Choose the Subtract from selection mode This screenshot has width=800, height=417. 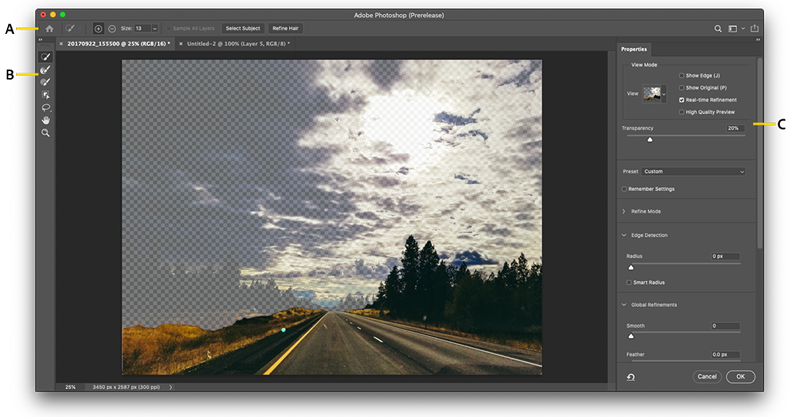pos(112,29)
